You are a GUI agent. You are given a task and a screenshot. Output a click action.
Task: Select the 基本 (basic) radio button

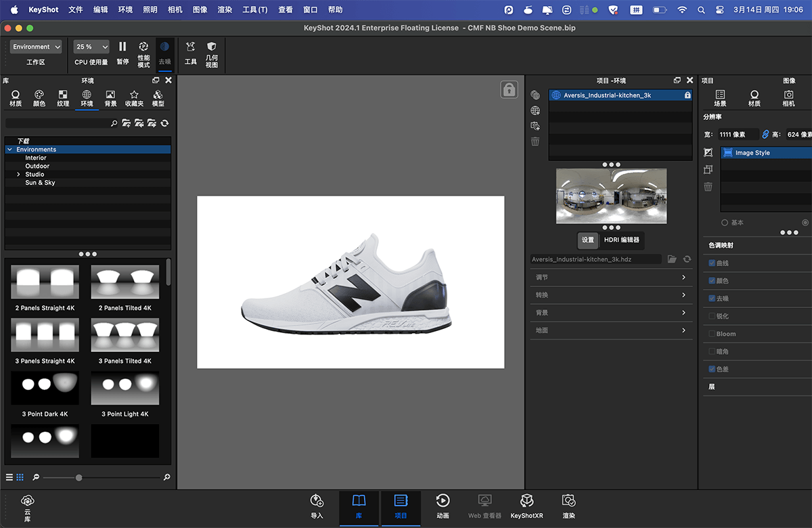tap(725, 223)
